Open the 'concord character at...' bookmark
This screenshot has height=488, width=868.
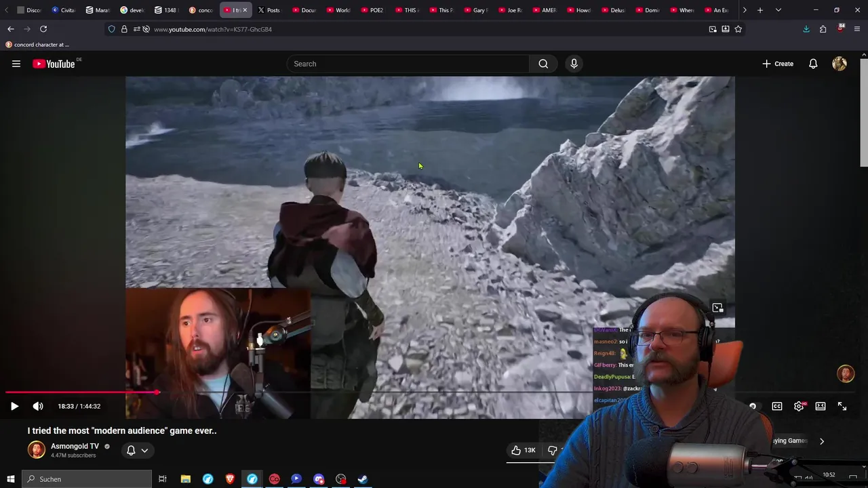tap(37, 45)
